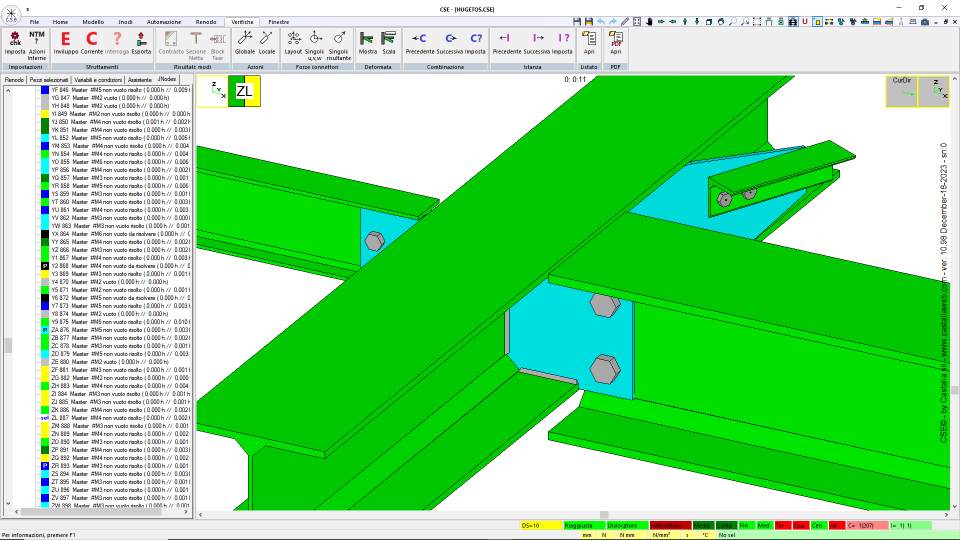Click the node list scroll-down arrow
The height and width of the screenshot is (540, 960).
(8, 504)
